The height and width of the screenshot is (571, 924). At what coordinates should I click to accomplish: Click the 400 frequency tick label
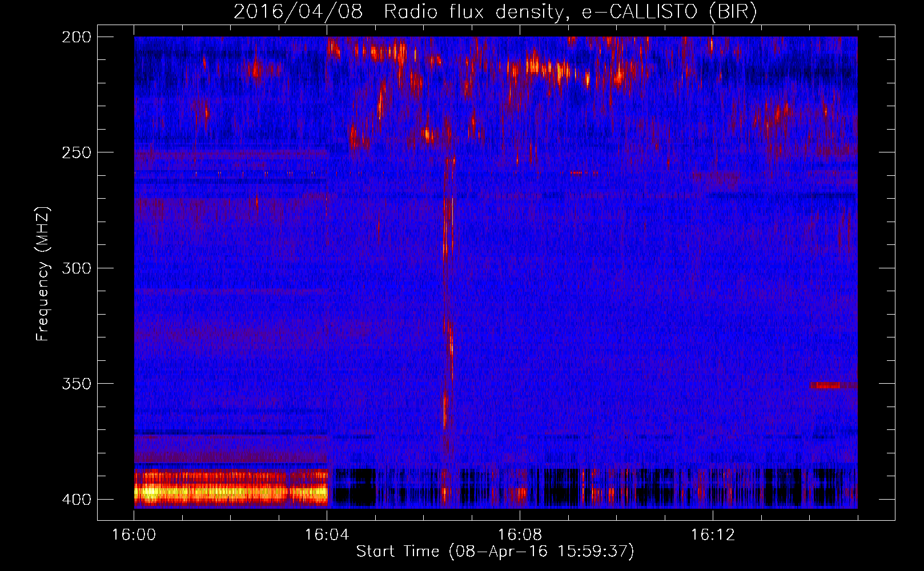[x=77, y=499]
